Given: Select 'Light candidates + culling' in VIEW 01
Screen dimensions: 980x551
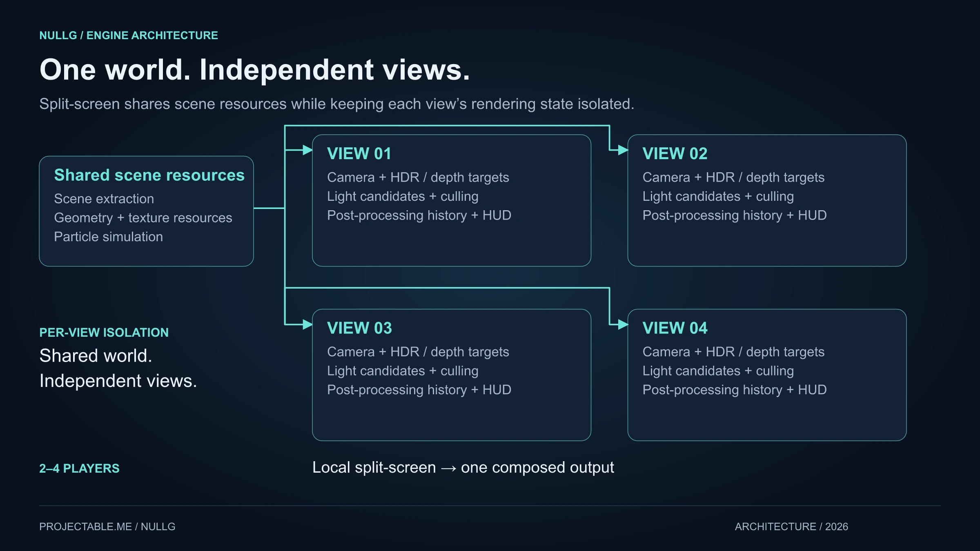Looking at the screenshot, I should point(403,196).
